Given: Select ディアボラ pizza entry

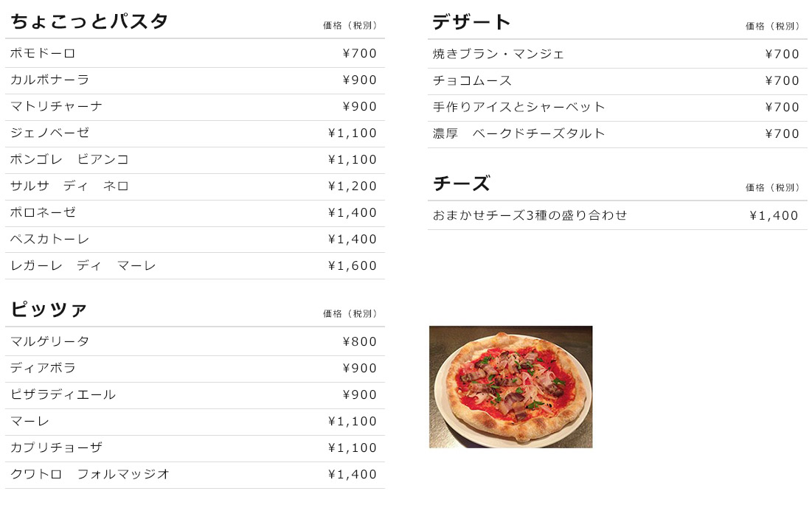Looking at the screenshot, I should 43,369.
